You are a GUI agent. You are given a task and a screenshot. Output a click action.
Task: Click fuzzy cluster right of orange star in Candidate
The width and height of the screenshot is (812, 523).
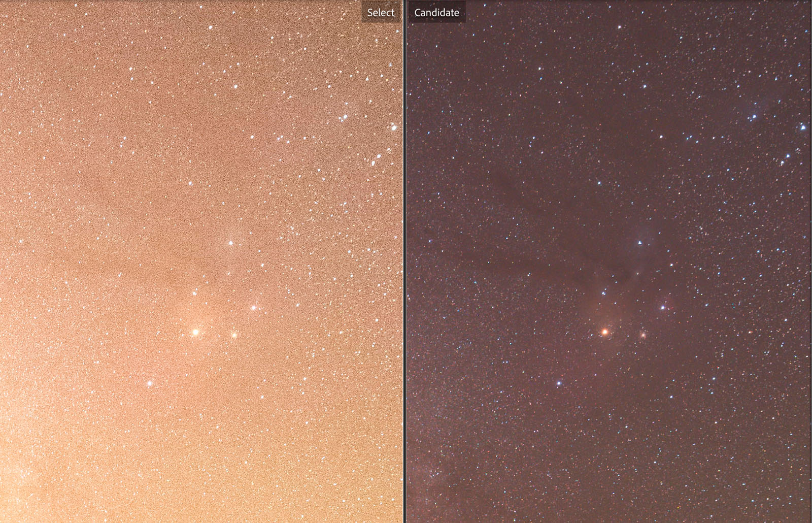[x=643, y=335]
